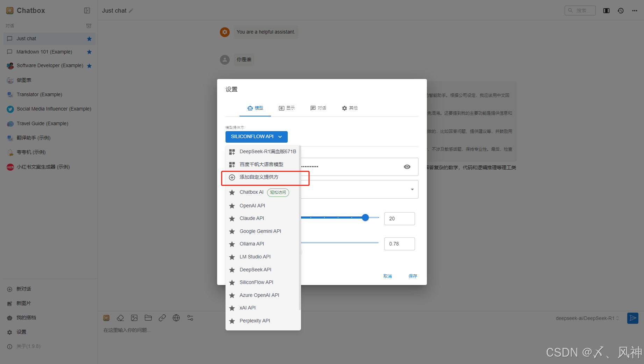This screenshot has height=364, width=644.
Task: Click the input field showing 0.78
Action: click(x=399, y=244)
